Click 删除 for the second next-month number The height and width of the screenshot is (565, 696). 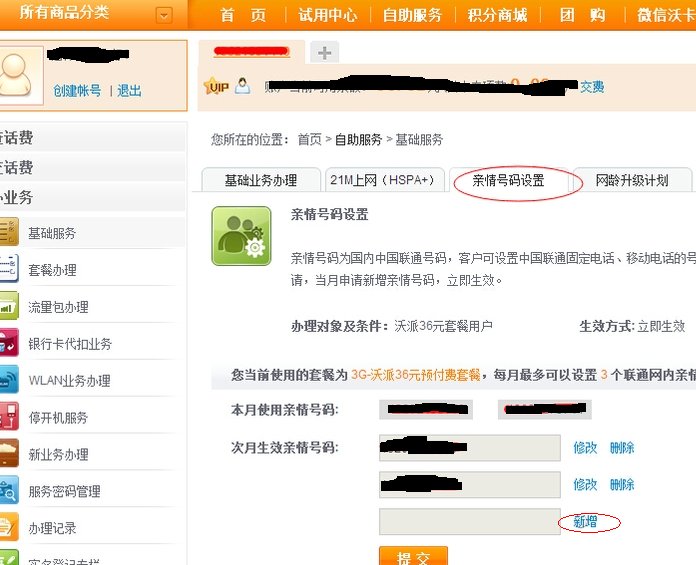[622, 484]
